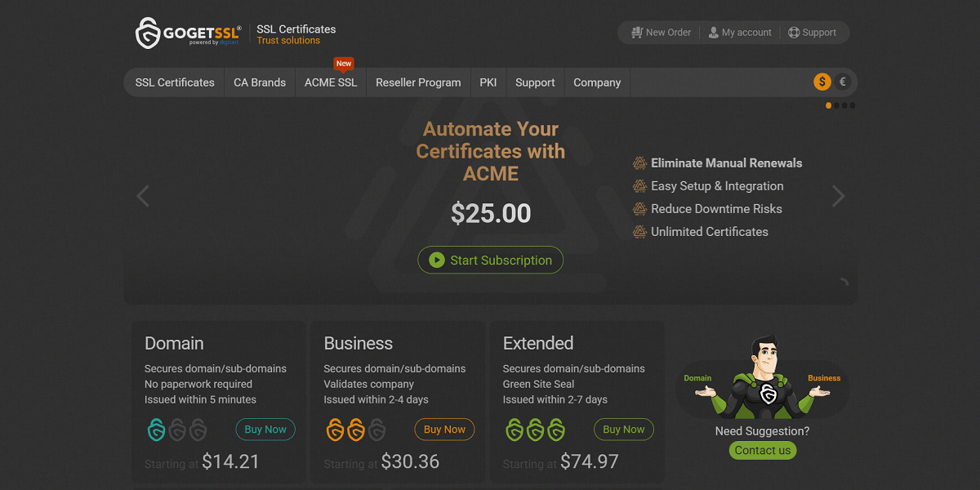This screenshot has width=980, height=490.
Task: Click the Extended card heading
Action: click(x=538, y=343)
